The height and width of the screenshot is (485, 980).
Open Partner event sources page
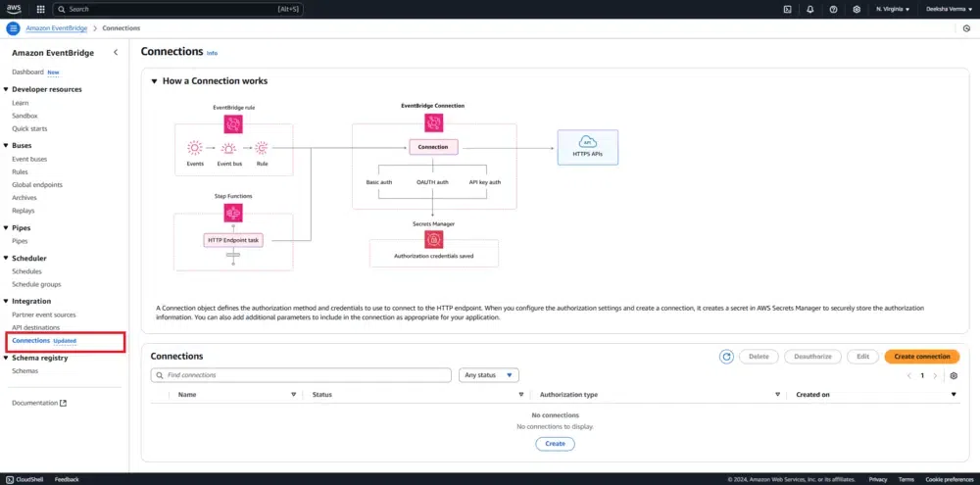click(x=44, y=315)
